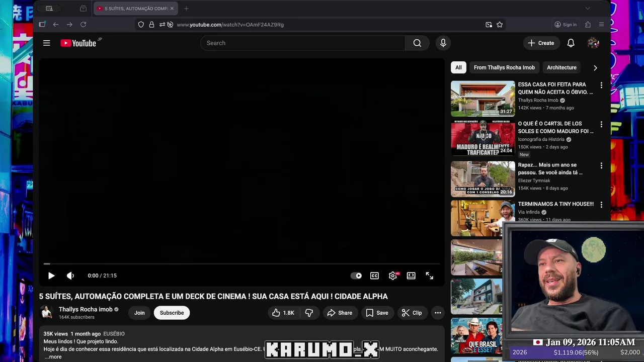This screenshot has height=362, width=644.
Task: Click the video progress bar
Action: (242, 263)
